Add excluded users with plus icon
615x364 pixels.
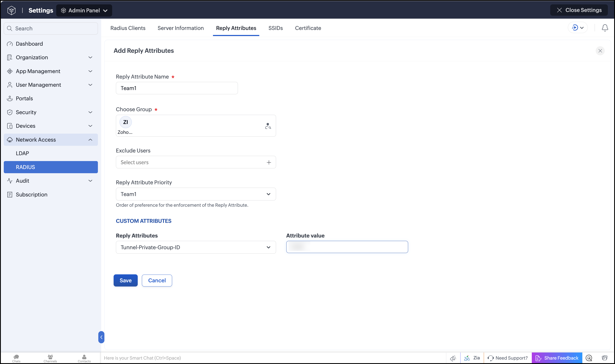point(269,162)
